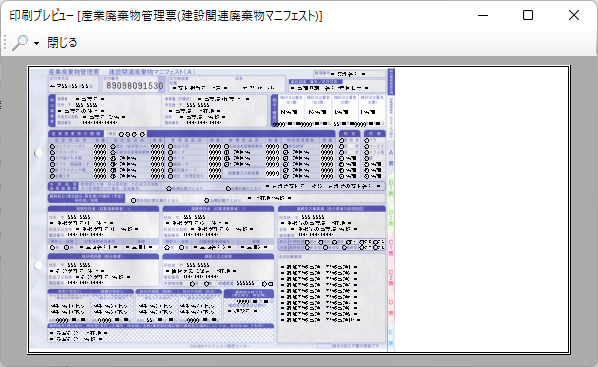Click the manifest number 89098091530
The height and width of the screenshot is (367, 598).
[x=135, y=85]
